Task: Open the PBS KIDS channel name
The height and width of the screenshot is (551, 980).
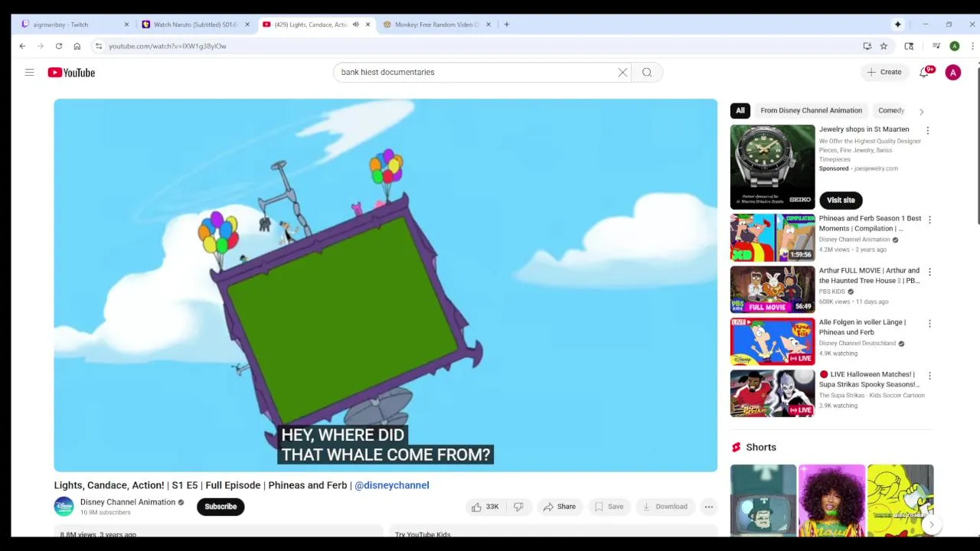Action: tap(832, 292)
